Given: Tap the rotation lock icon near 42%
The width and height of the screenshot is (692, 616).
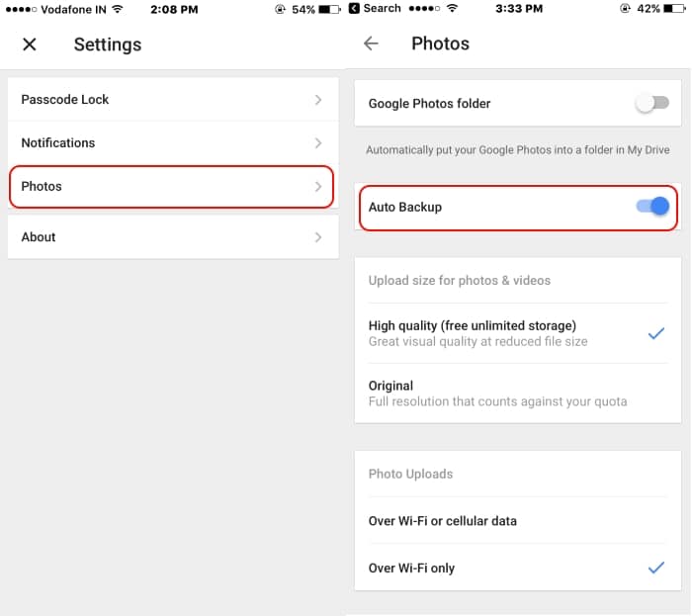Looking at the screenshot, I should click(x=625, y=8).
